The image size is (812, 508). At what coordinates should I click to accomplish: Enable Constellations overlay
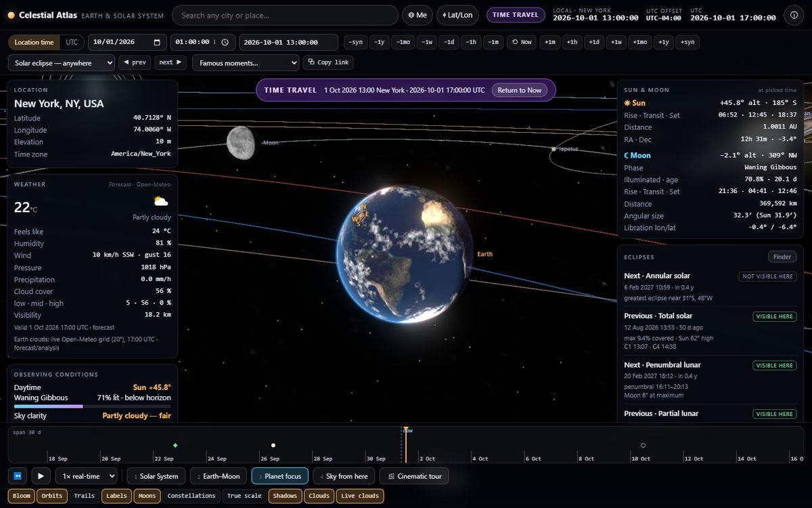[191, 496]
